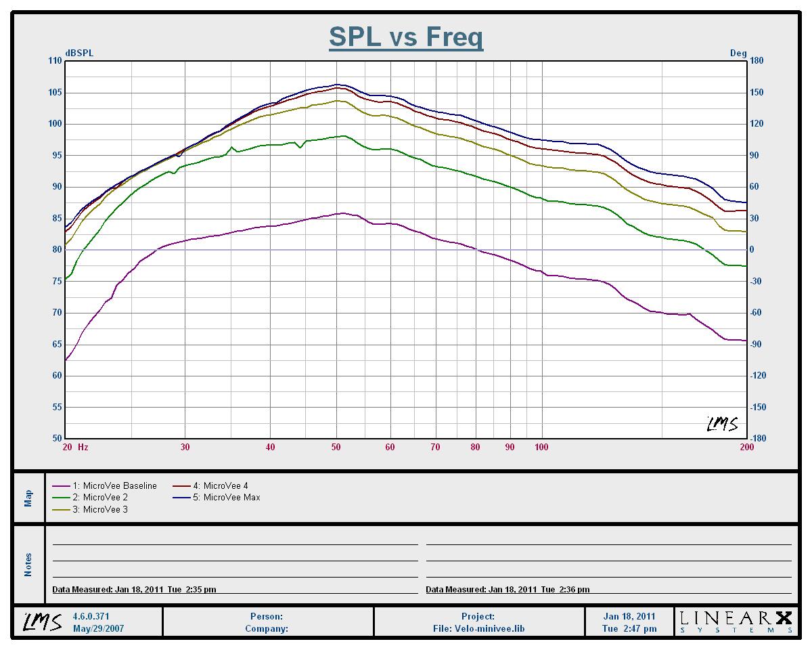This screenshot has height=650, width=812.
Task: Click the purple line swatch for Baseline
Action: coord(62,485)
